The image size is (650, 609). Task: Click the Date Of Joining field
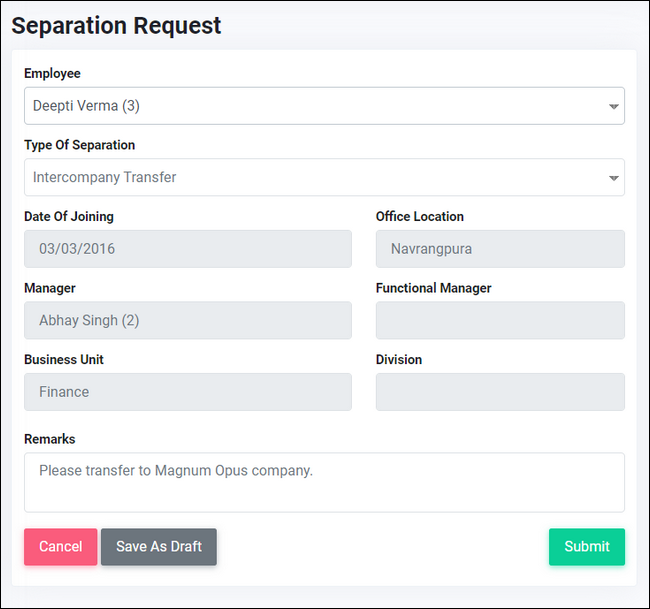coord(188,249)
